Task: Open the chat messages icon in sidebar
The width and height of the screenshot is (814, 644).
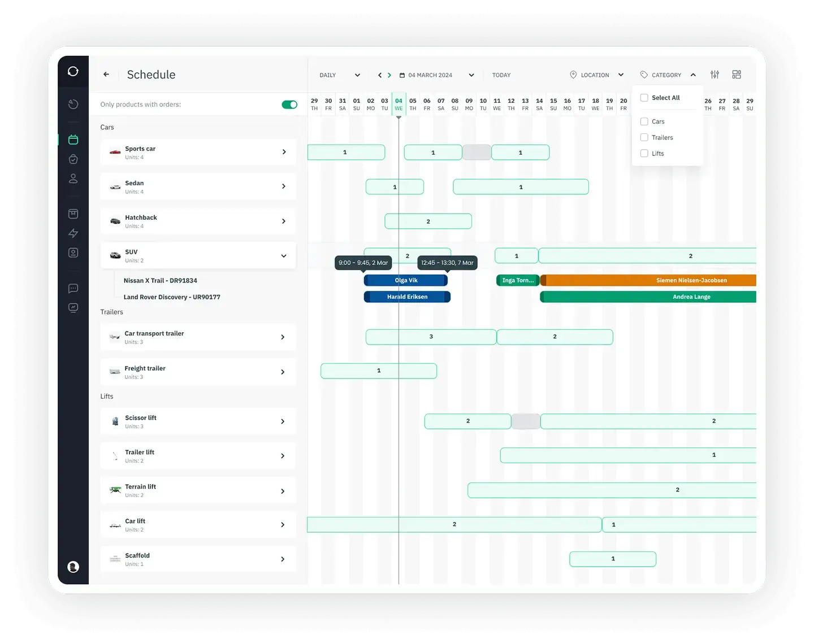Action: [x=73, y=288]
